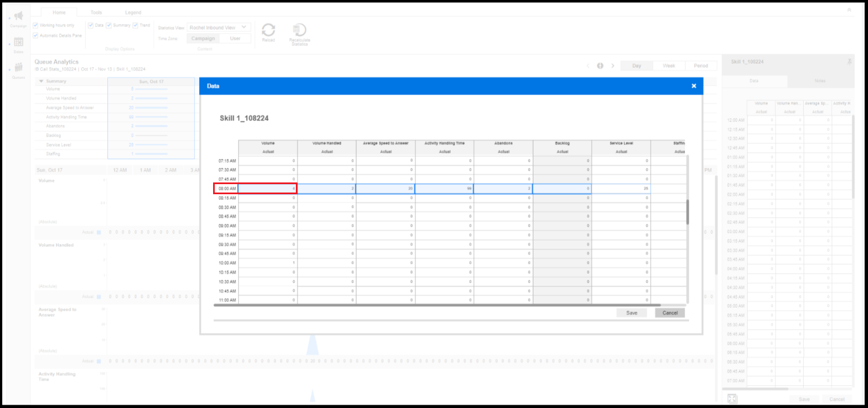
Task: Open the Queues sidebar icon
Action: [18, 67]
